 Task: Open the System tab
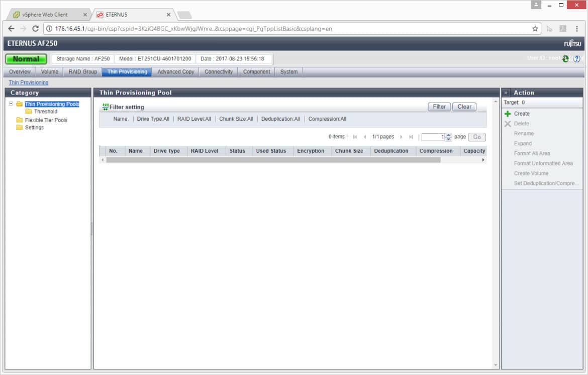pos(289,71)
